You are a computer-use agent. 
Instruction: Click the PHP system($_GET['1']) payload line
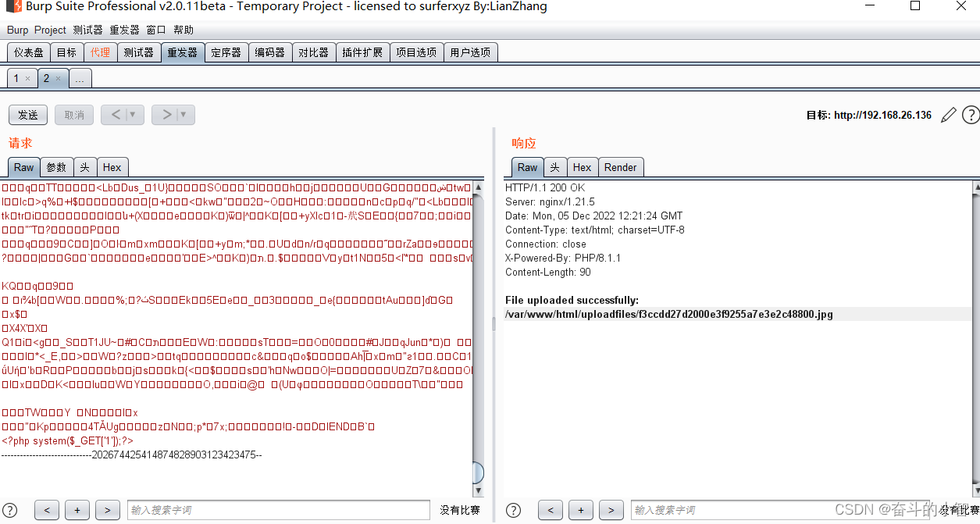coord(68,440)
